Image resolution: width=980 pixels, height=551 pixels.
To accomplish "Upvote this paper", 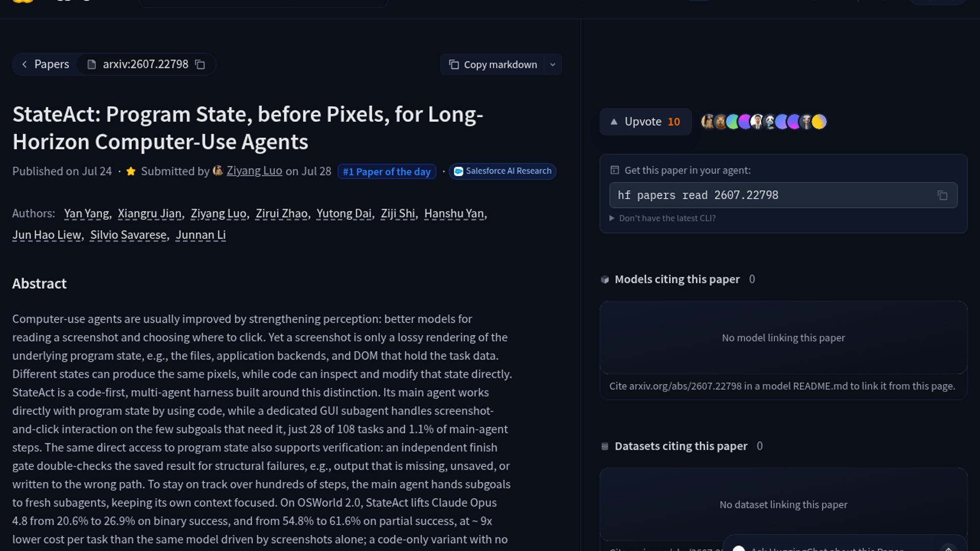I will coord(646,122).
